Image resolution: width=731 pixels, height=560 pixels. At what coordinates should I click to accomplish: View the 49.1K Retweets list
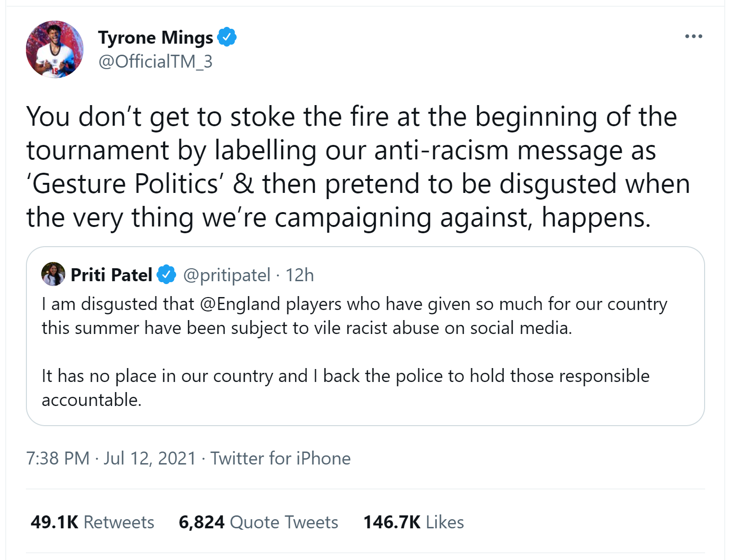coord(92,522)
